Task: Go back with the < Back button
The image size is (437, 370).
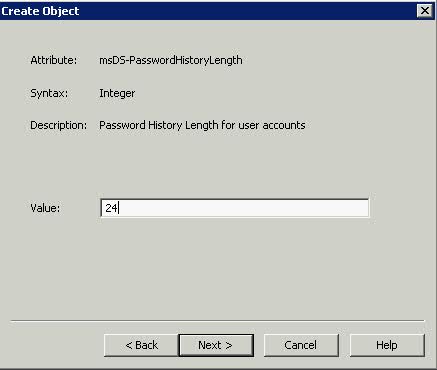Action: pyautogui.click(x=141, y=345)
